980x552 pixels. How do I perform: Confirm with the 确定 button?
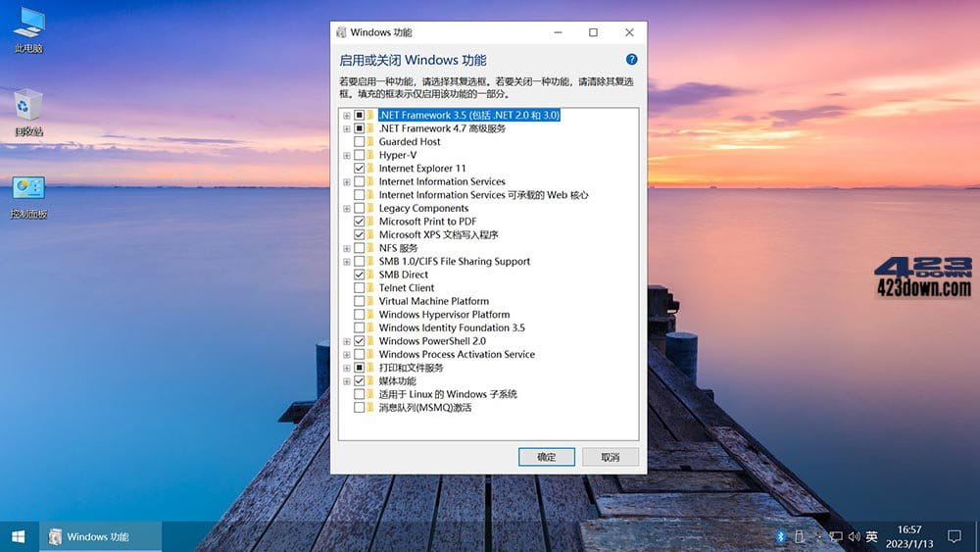[546, 457]
